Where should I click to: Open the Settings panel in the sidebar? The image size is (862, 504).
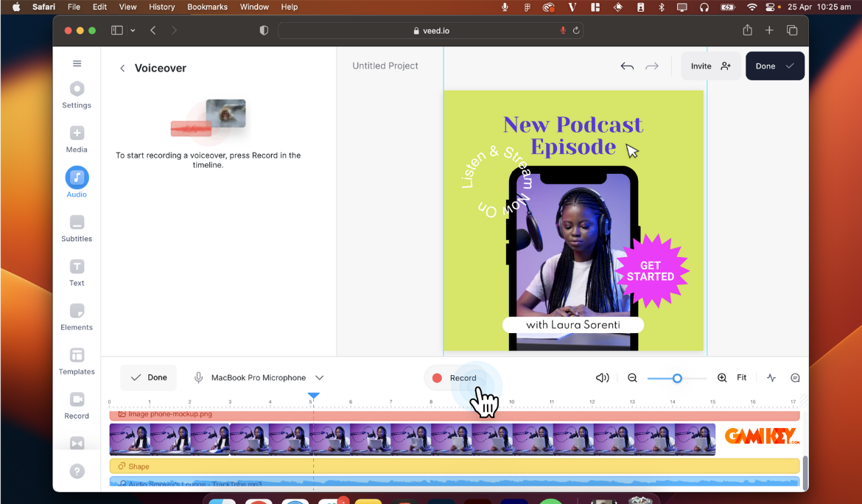tap(77, 94)
